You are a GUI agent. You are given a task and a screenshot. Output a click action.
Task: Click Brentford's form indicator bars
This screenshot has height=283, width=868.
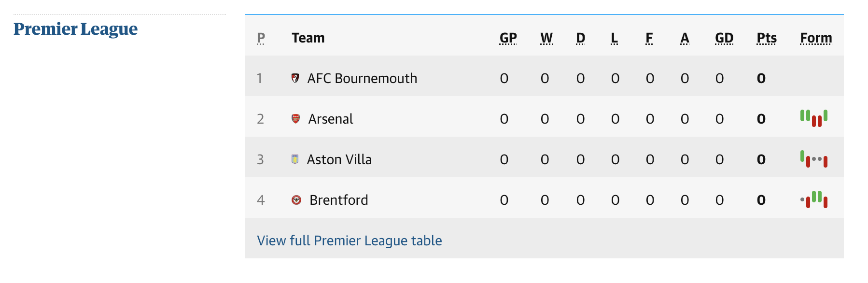coord(814,199)
